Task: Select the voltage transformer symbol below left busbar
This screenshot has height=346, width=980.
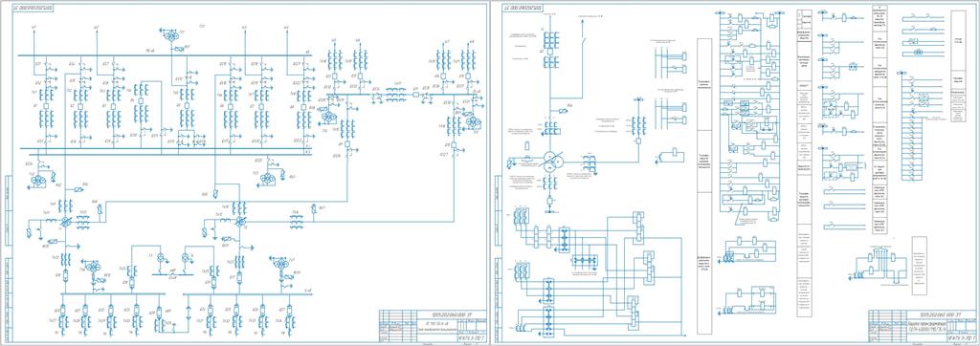Action: [x=38, y=180]
